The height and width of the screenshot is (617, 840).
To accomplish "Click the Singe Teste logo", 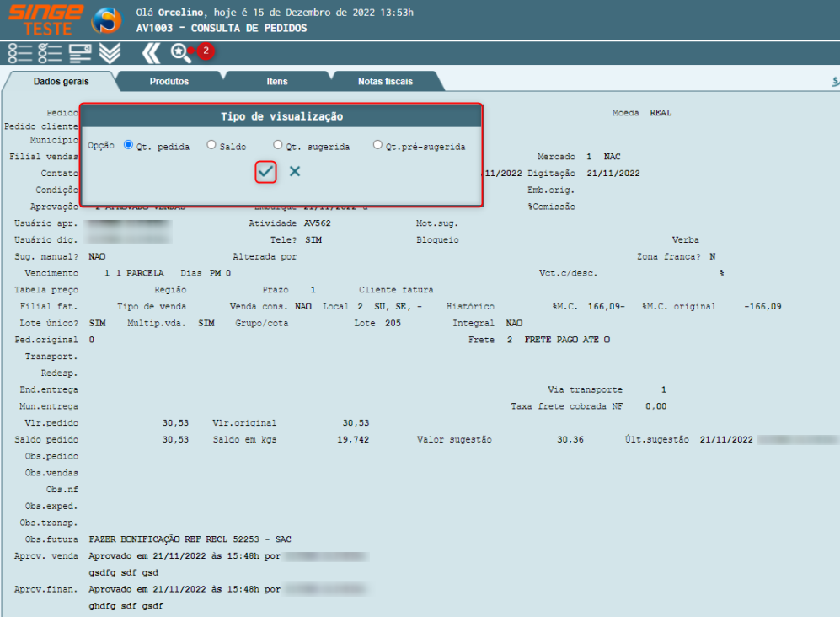I will tap(45, 19).
